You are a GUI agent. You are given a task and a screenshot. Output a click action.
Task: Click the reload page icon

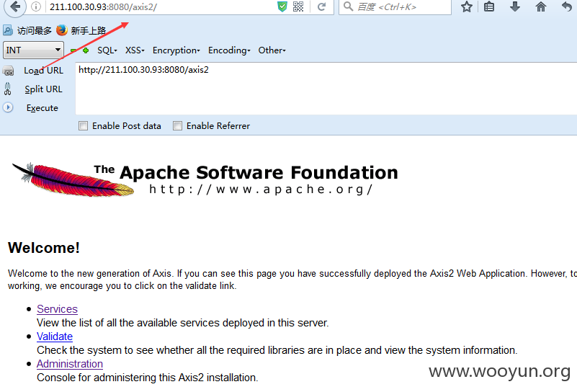click(x=321, y=6)
